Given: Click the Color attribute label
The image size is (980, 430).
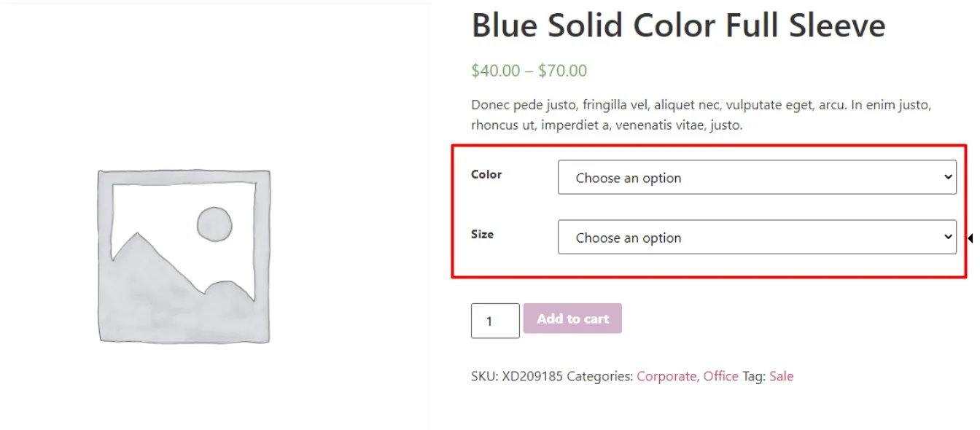Looking at the screenshot, I should (x=486, y=174).
